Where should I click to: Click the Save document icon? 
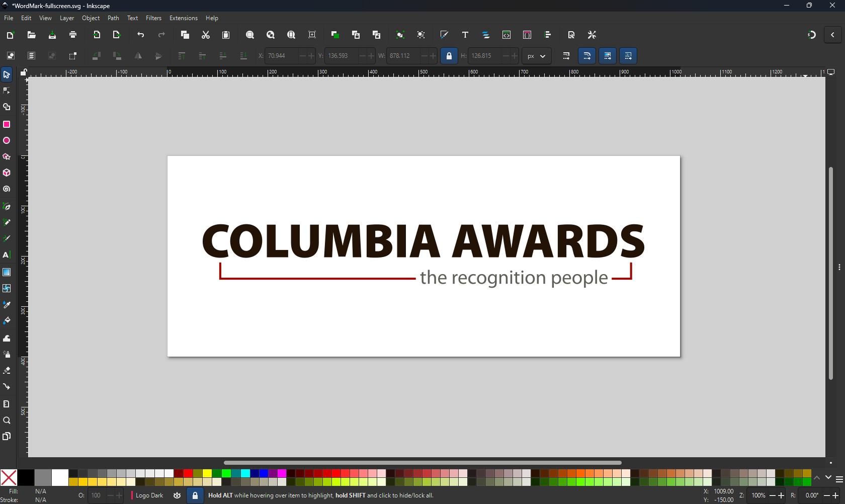[x=52, y=35]
